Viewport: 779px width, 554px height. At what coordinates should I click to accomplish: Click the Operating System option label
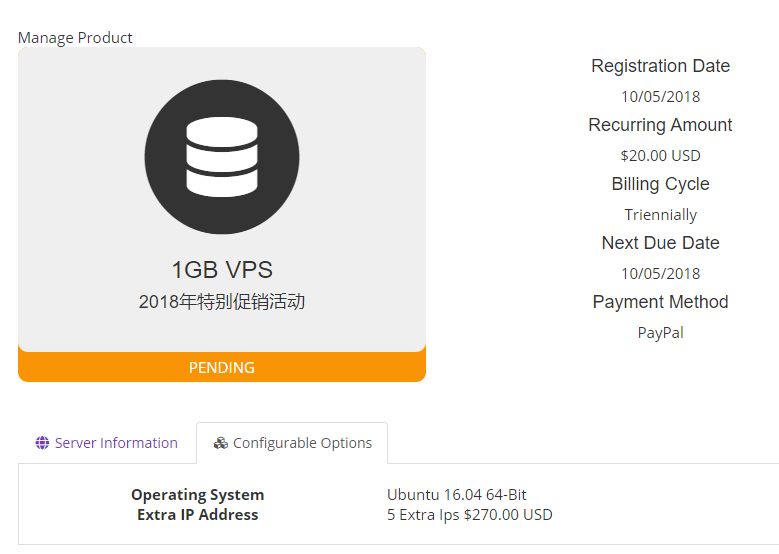point(197,495)
